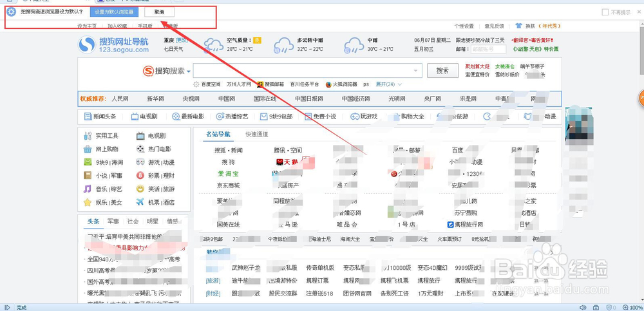Click the 爱淘宝 site link
The width and height of the screenshot is (644, 311).
tap(229, 174)
